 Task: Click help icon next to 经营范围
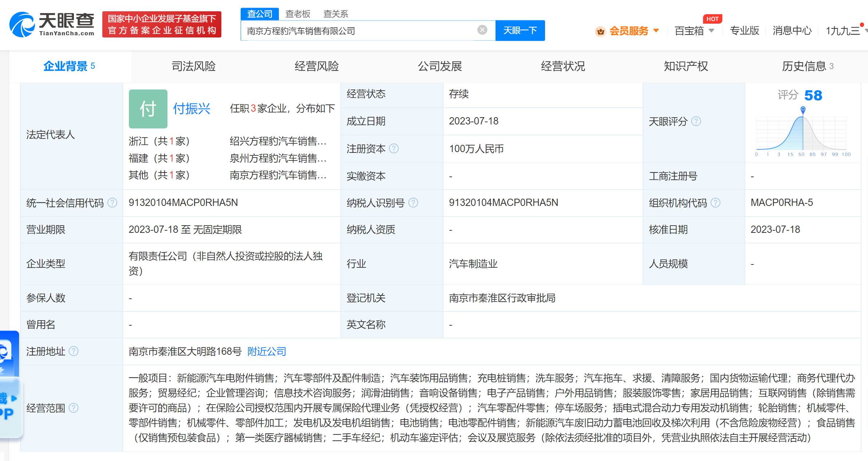coord(74,408)
